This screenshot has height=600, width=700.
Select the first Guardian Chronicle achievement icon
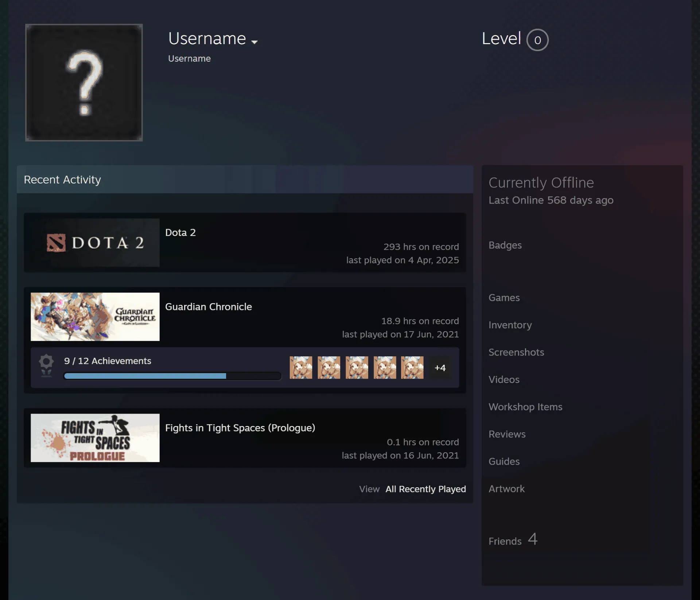pyautogui.click(x=301, y=368)
